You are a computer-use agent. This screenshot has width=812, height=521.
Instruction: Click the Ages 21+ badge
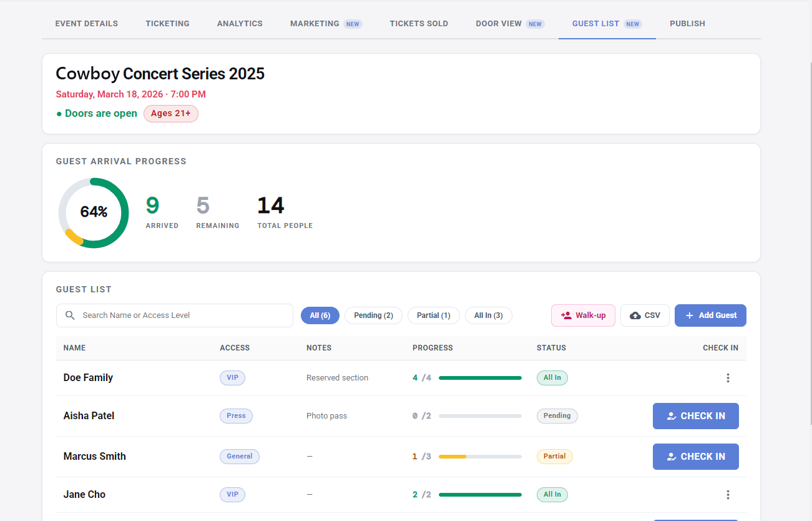[171, 114]
